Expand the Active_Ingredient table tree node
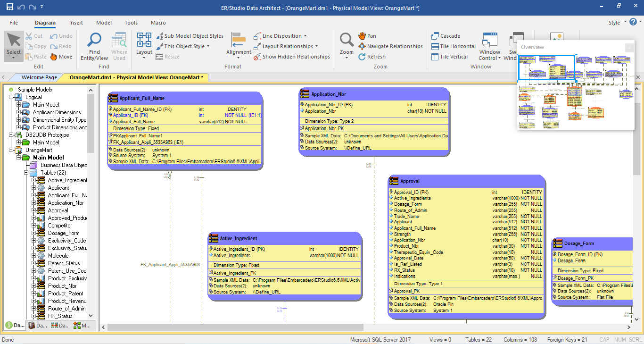This screenshot has width=644, height=344. coord(33,180)
